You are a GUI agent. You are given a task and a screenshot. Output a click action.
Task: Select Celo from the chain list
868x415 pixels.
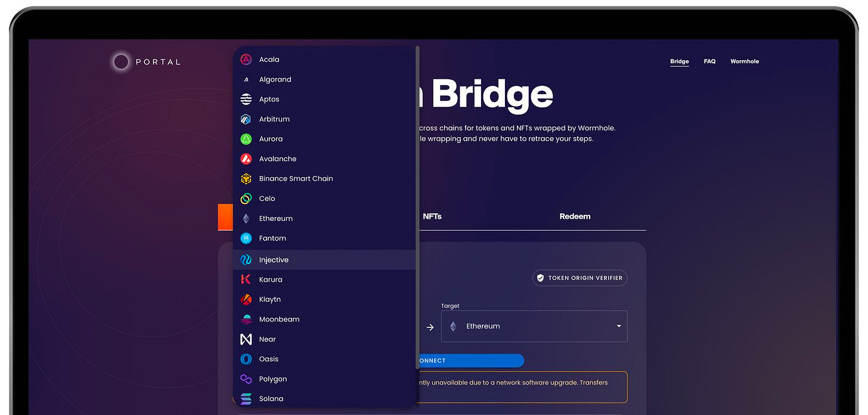(x=324, y=199)
